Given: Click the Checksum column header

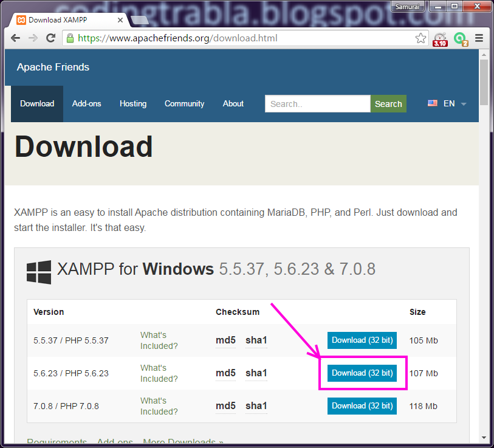Looking at the screenshot, I should tap(238, 312).
